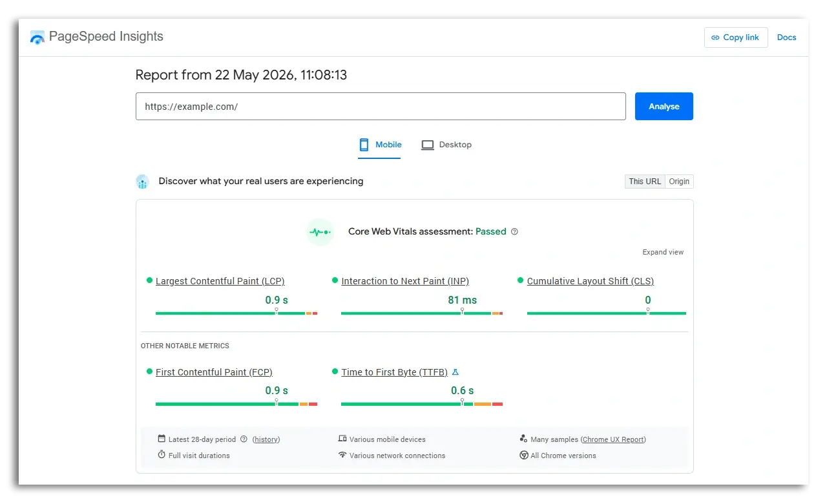This screenshot has height=504, width=827.
Task: Click the Core Web Vitals pulse icon
Action: tap(320, 232)
